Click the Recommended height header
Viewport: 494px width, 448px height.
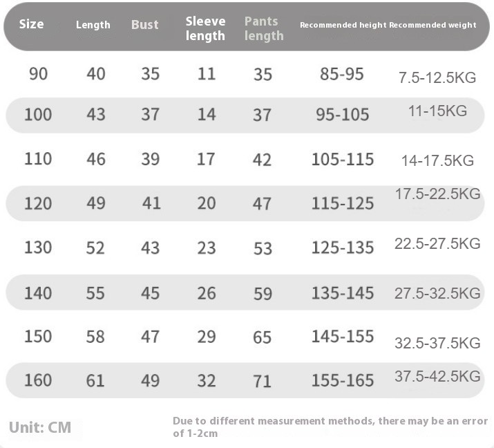click(x=343, y=25)
